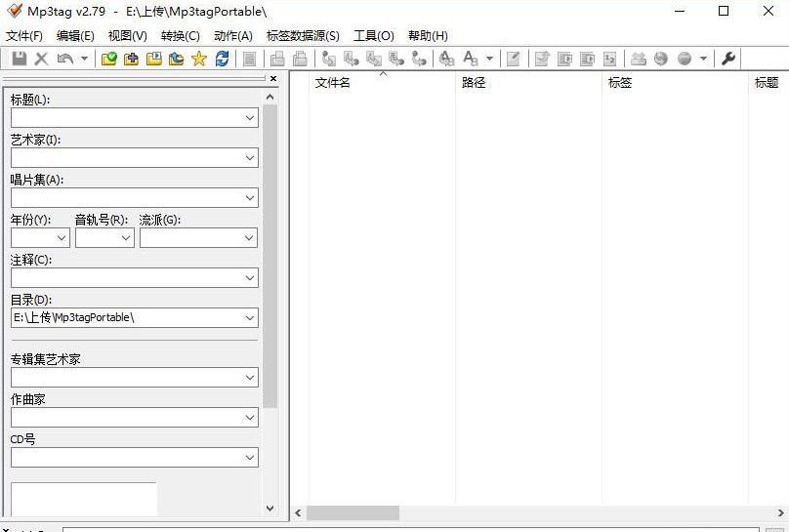Click the Undo arrow icon

click(x=65, y=59)
